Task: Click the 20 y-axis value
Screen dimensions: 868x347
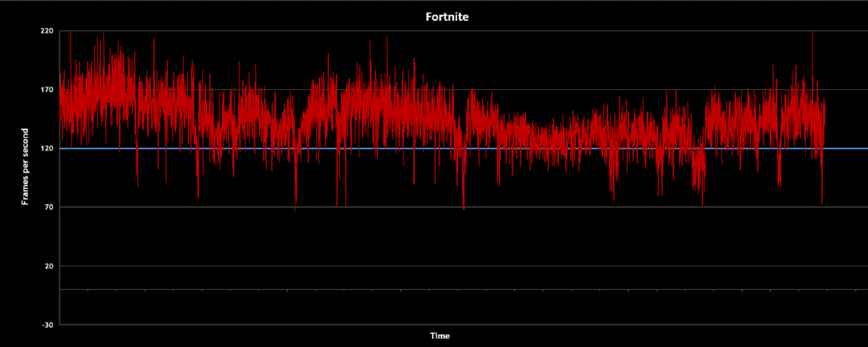Action: pyautogui.click(x=49, y=266)
